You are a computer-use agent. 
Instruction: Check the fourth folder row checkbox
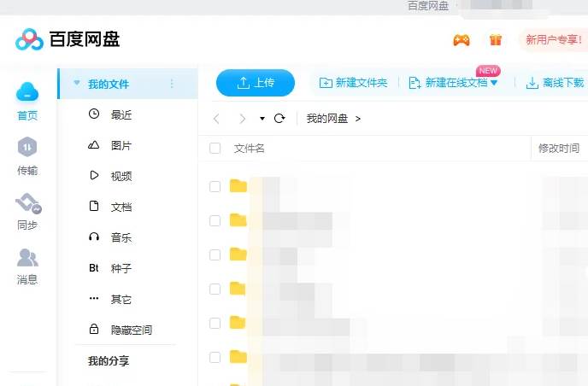tap(215, 289)
